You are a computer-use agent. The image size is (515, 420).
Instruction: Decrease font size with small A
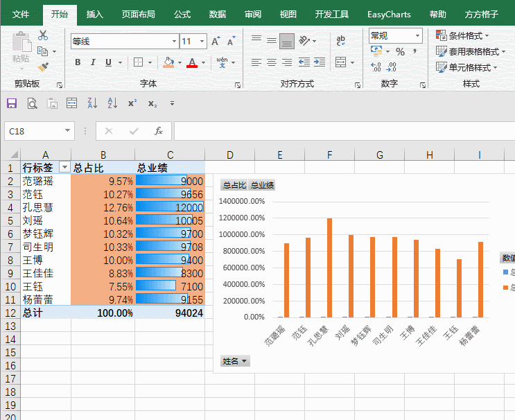(232, 41)
